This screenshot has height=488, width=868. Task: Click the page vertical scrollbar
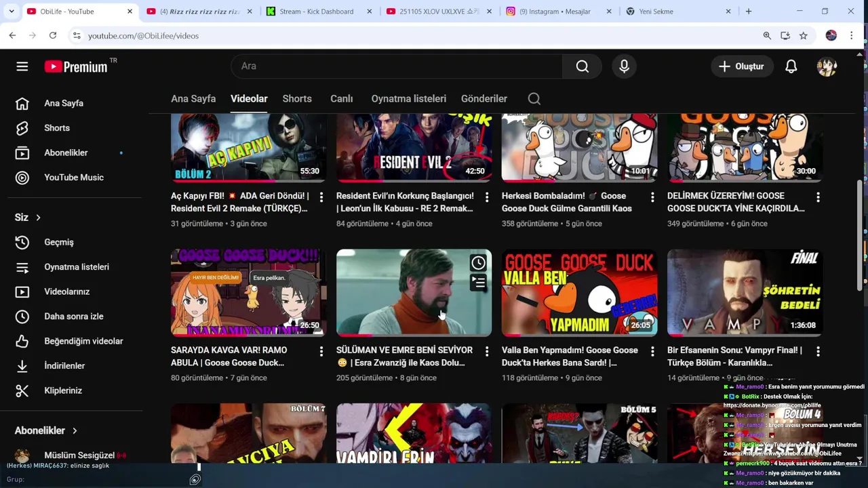pos(861,234)
